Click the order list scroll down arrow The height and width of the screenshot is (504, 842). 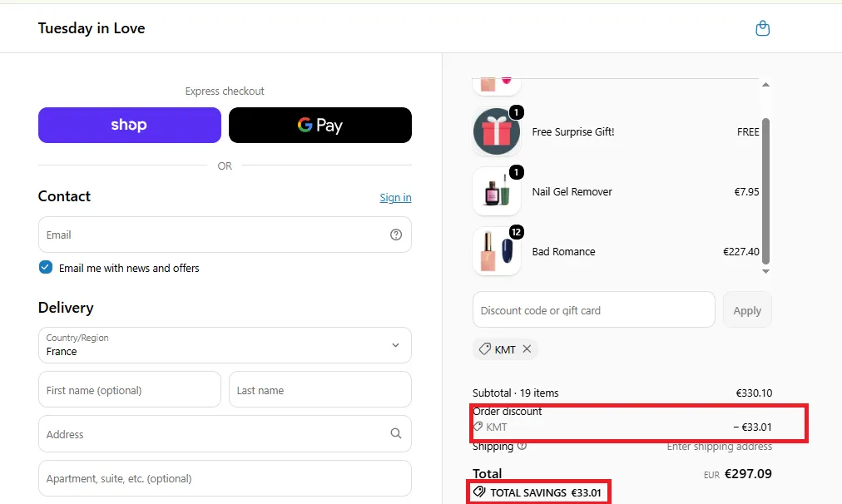click(765, 272)
